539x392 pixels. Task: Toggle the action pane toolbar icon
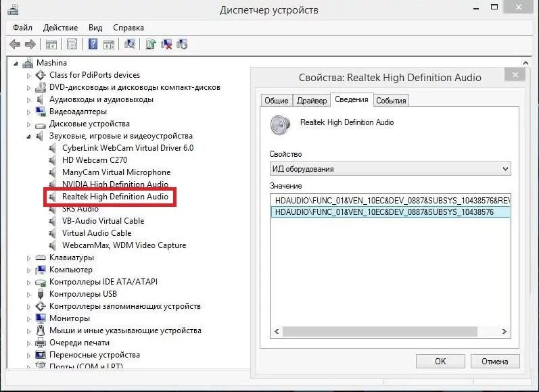109,45
